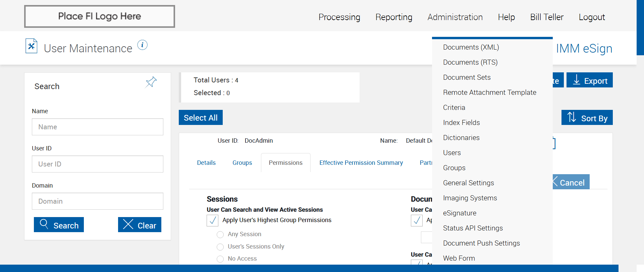Select the Any Session radio button

tap(220, 234)
